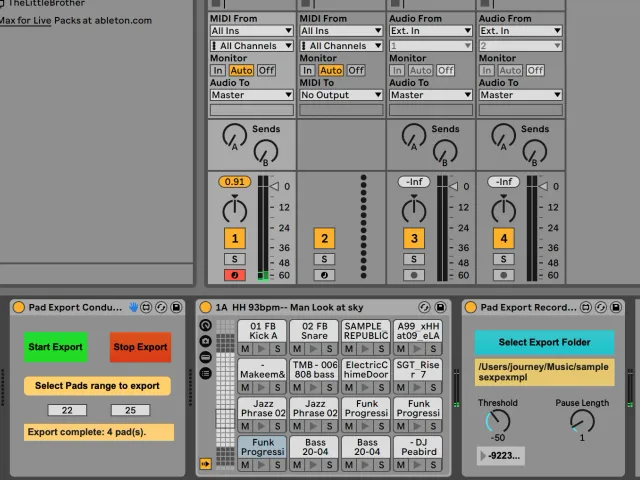Click the pad range end field showing 25
The width and height of the screenshot is (640, 480).
click(x=130, y=410)
